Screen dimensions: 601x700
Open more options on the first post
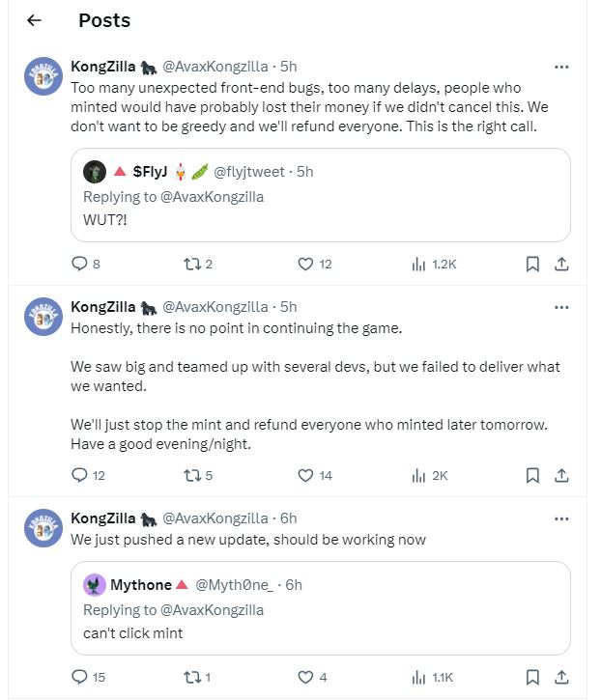click(x=561, y=67)
